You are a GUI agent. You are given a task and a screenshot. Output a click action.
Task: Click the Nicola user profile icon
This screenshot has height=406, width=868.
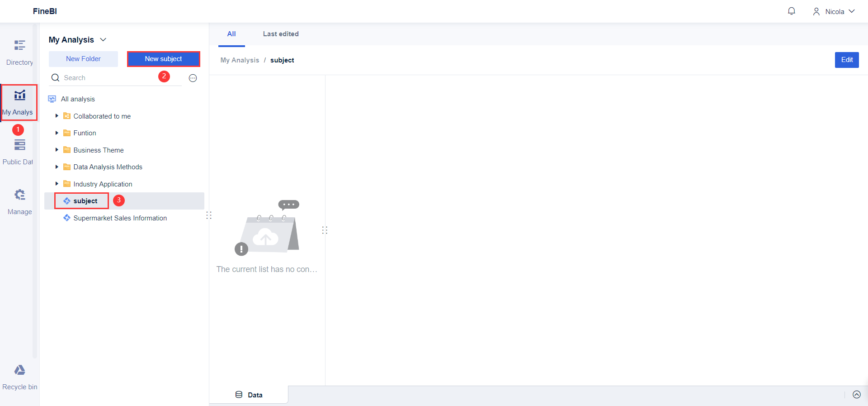point(816,11)
